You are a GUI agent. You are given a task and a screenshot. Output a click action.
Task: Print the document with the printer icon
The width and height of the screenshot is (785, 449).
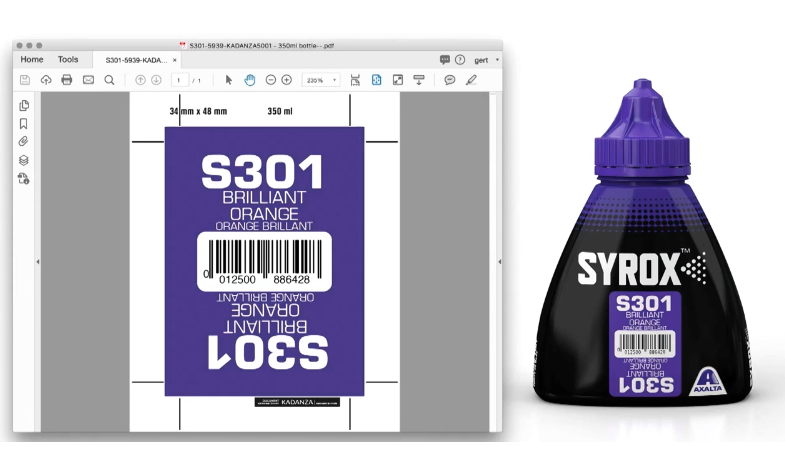coord(67,80)
